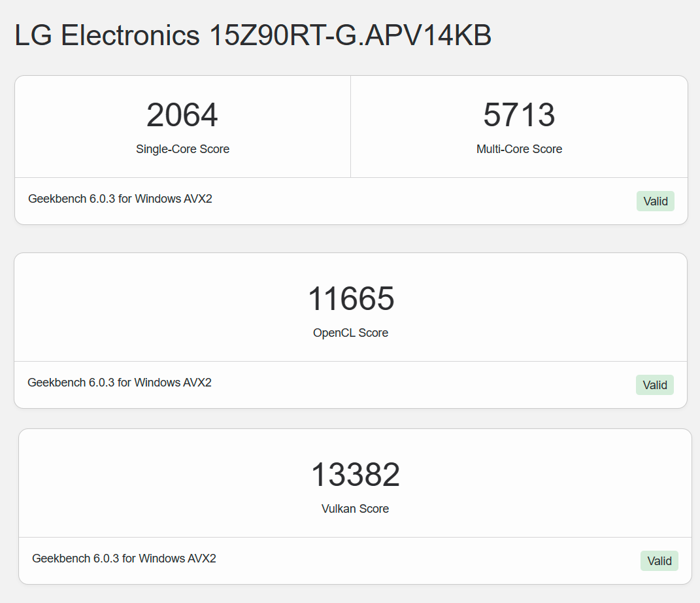
Task: Click Geekbench 6.0.3 text in Vulkan card
Action: pyautogui.click(x=76, y=559)
